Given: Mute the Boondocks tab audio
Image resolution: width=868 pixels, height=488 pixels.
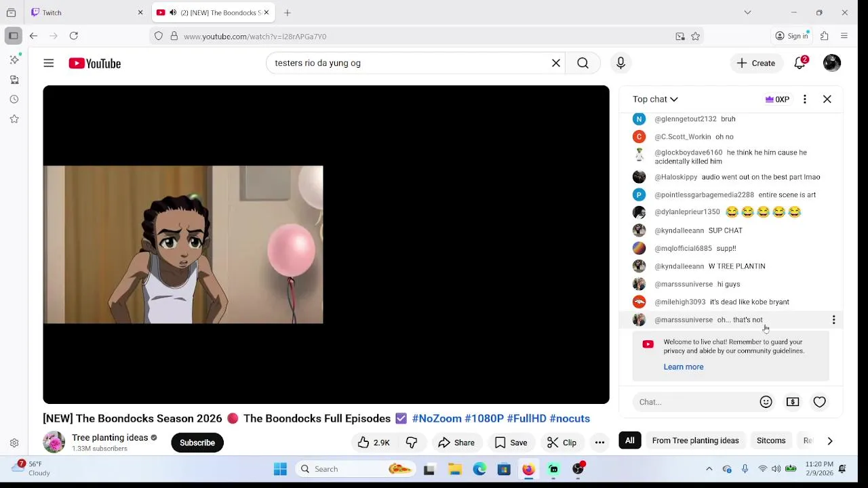Looking at the screenshot, I should click(x=173, y=12).
